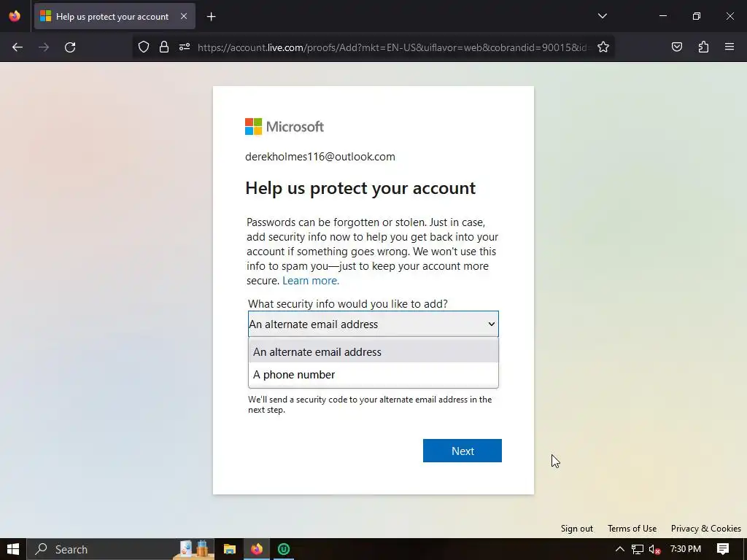Open the site permissions icon in address bar
This screenshot has width=747, height=560.
tap(185, 47)
